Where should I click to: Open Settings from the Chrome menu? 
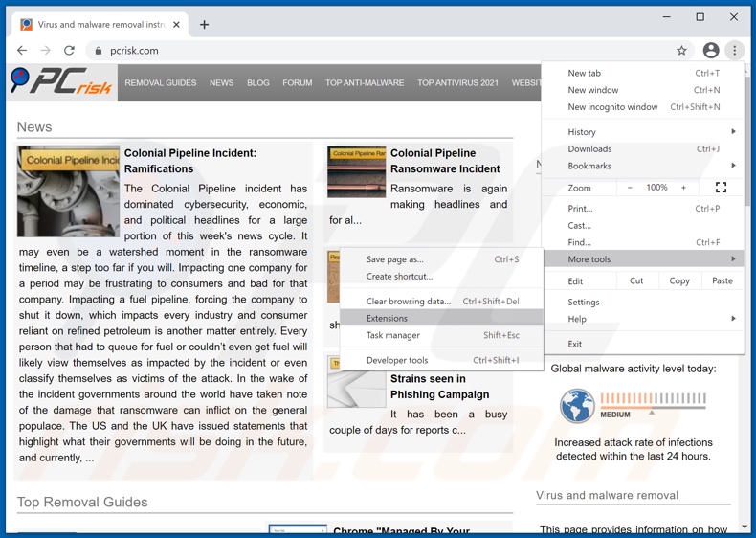click(x=584, y=302)
